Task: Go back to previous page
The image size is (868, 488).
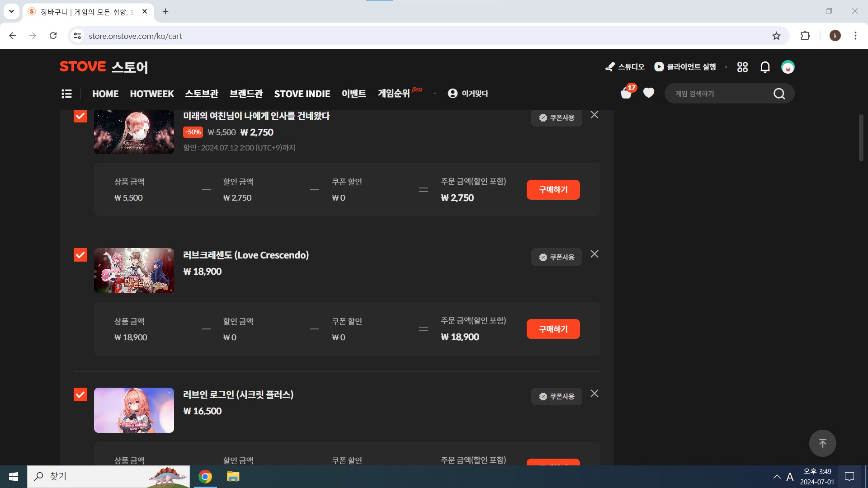Action: (x=13, y=36)
